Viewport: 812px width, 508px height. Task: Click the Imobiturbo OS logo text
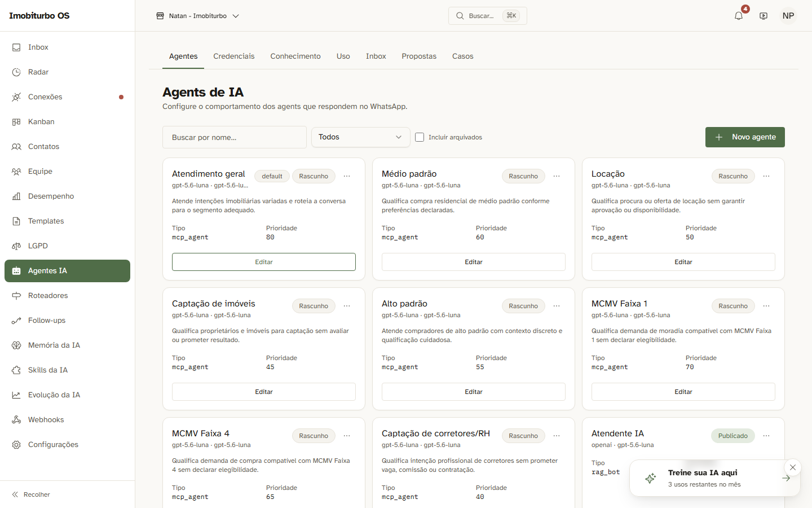[39, 16]
